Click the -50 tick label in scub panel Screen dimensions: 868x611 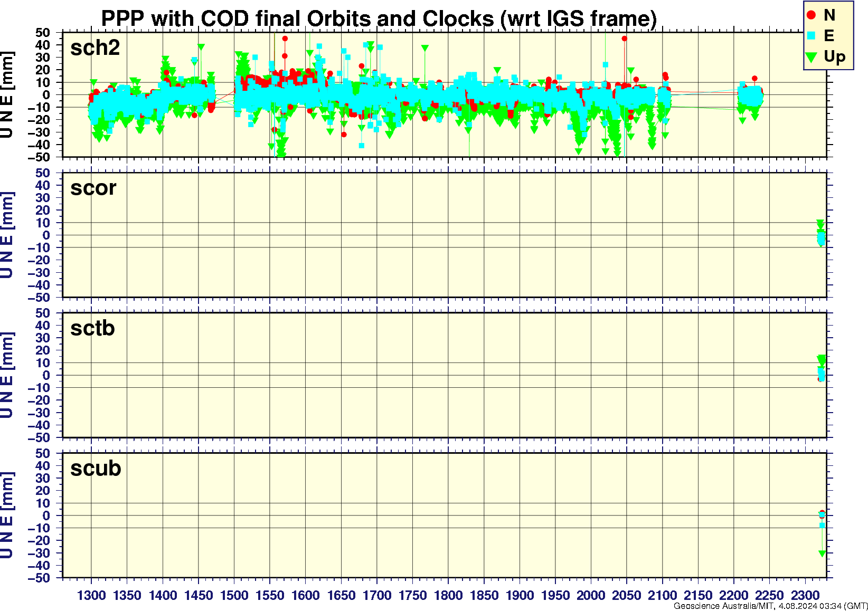39,578
